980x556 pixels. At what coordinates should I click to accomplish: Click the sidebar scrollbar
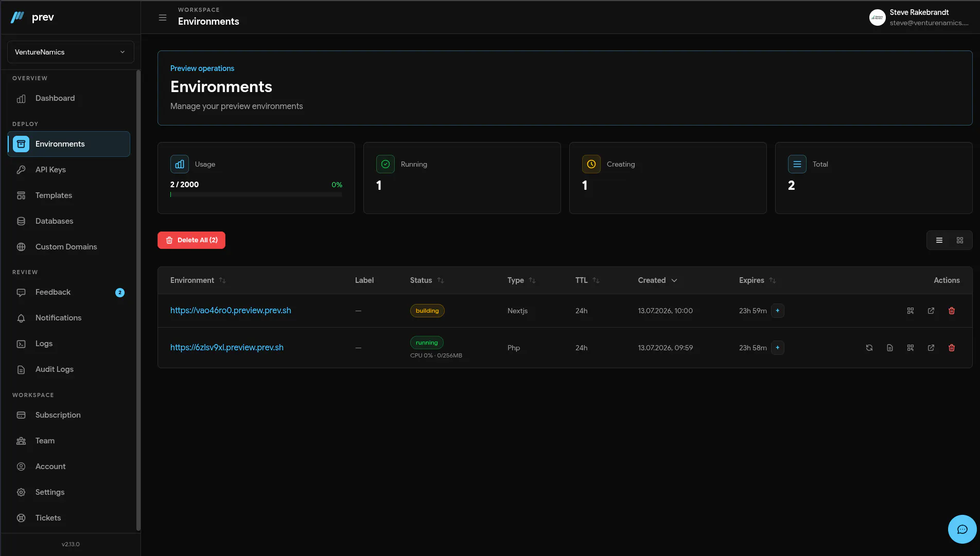[x=138, y=301]
